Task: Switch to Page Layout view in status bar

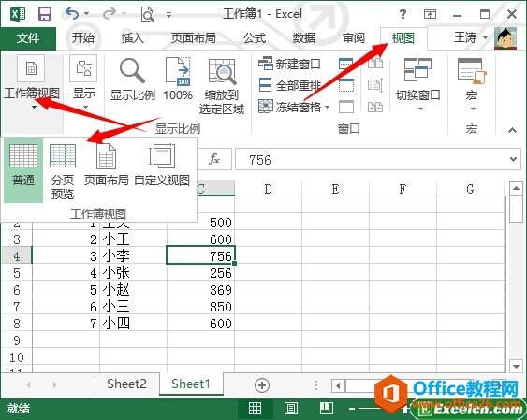Action: tap(291, 409)
